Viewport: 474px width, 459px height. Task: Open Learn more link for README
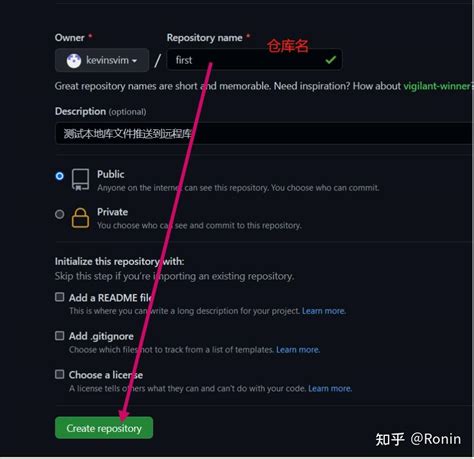point(324,311)
